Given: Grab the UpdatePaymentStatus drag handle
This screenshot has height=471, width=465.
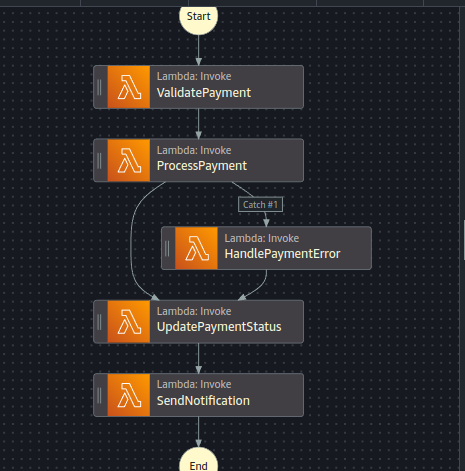Looking at the screenshot, I should point(99,322).
